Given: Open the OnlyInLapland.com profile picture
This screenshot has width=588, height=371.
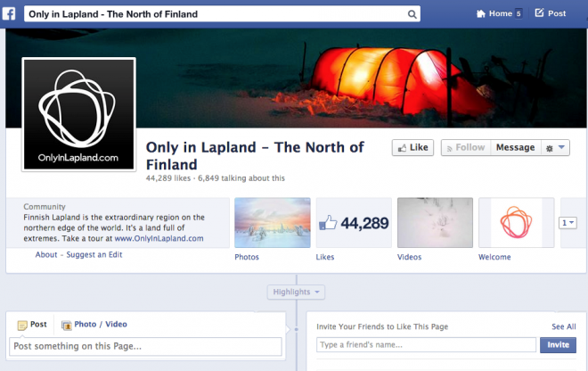Looking at the screenshot, I should (x=78, y=114).
